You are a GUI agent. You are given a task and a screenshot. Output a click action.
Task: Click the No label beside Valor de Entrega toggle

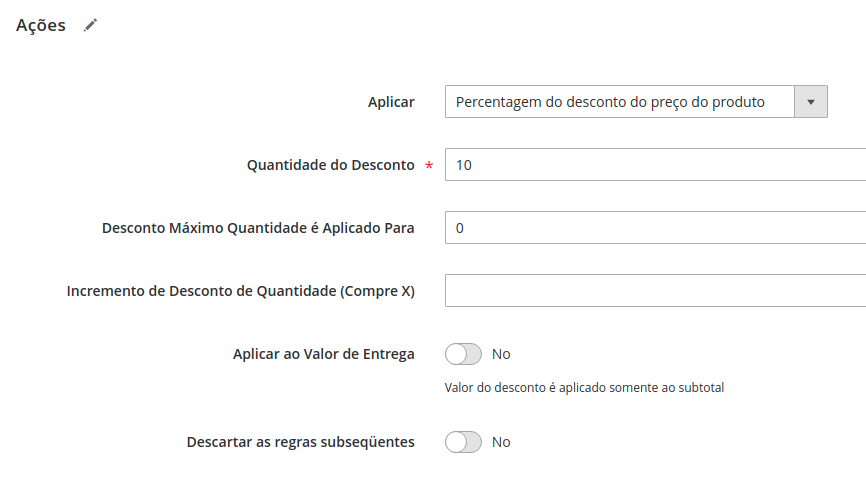(x=501, y=354)
